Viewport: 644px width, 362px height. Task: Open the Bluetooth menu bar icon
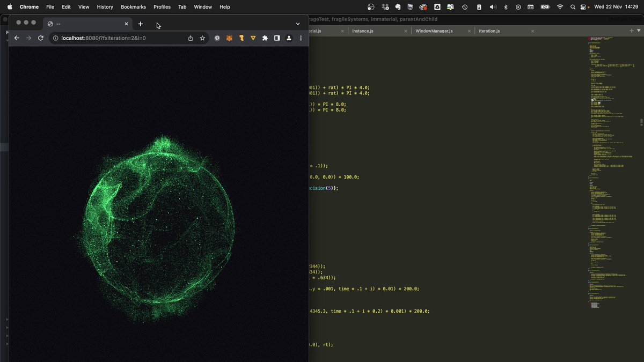tap(506, 7)
